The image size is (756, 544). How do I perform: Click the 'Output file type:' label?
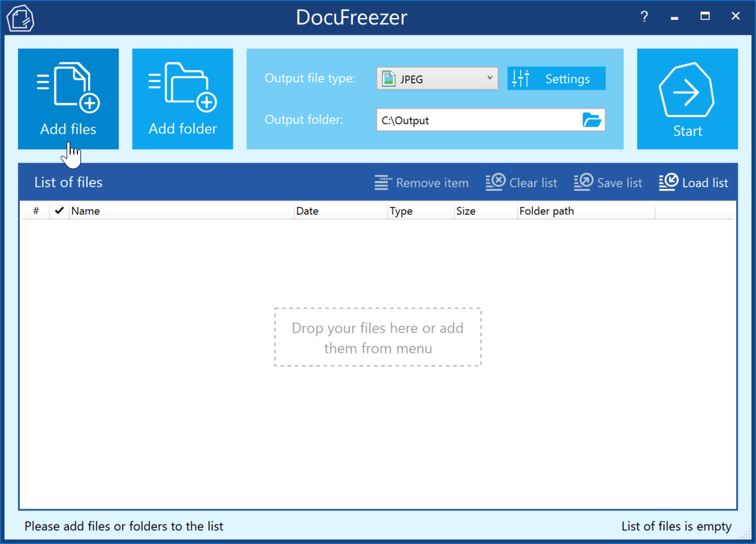tap(310, 79)
